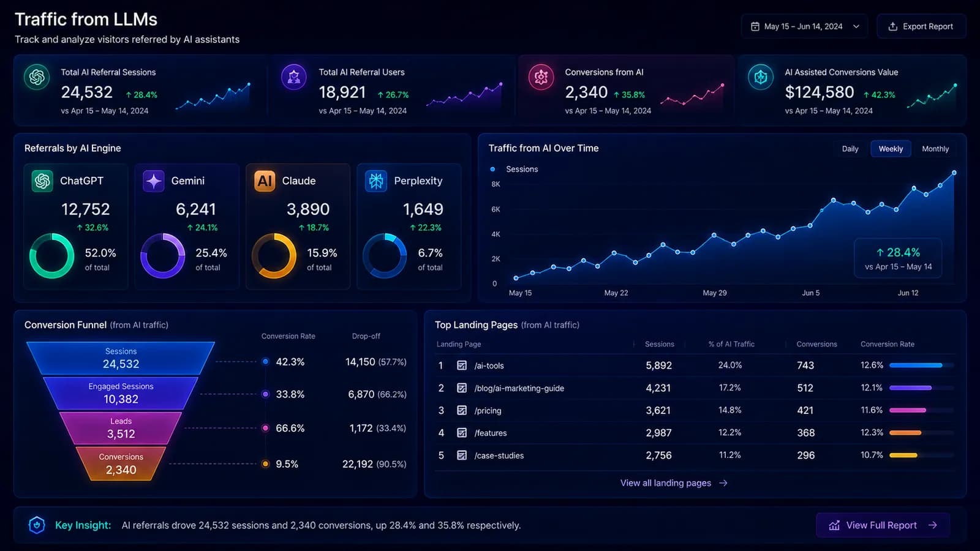Click the green conversions value sparkline
Screen dimensions: 980x551
click(931, 96)
